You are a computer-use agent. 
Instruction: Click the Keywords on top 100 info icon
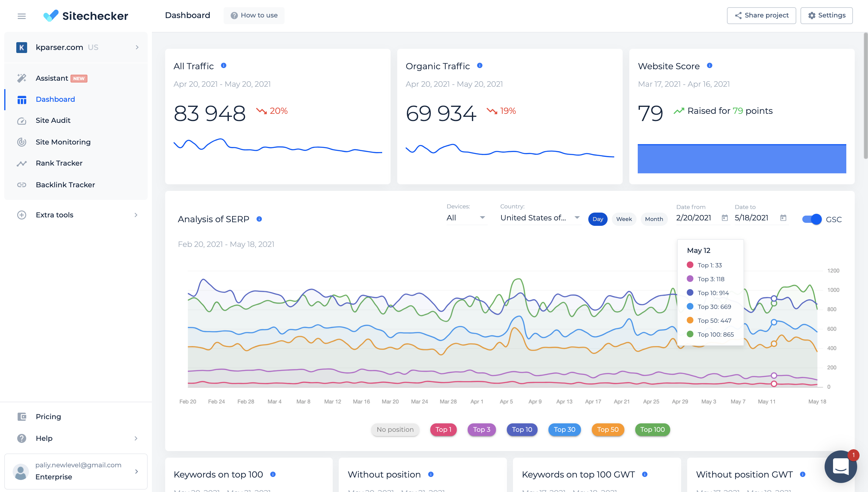[273, 475]
